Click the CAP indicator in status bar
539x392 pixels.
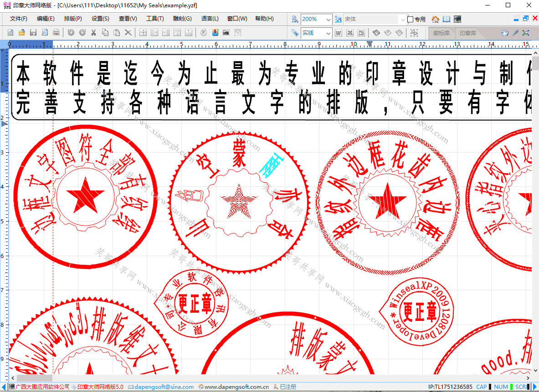click(481, 387)
